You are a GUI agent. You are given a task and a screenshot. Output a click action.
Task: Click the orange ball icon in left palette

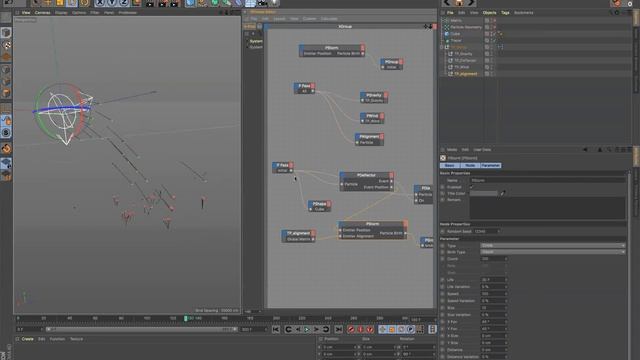click(x=6, y=149)
